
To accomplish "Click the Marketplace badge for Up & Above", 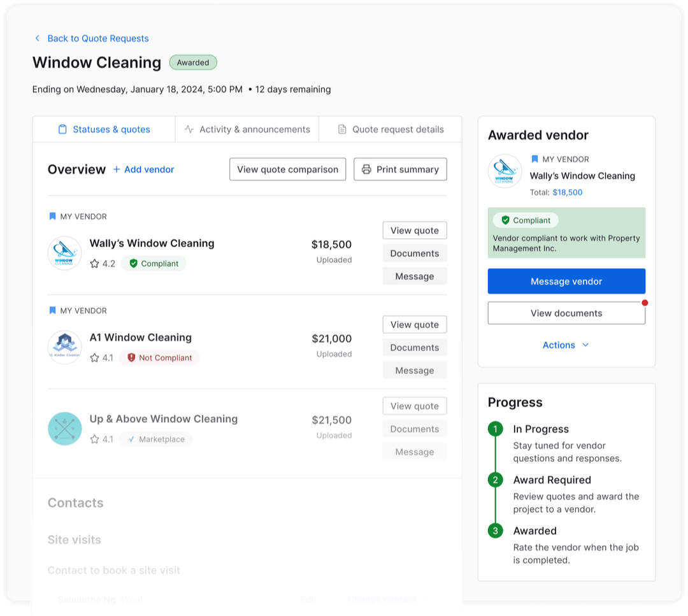I will 156,439.
